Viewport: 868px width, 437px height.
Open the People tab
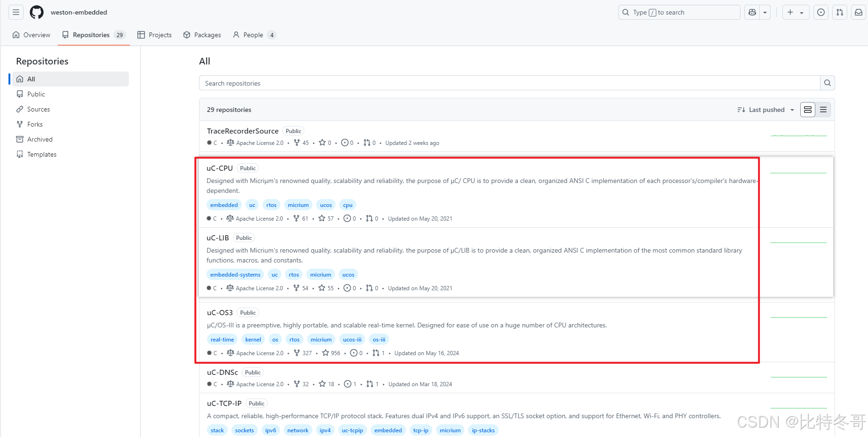tap(254, 35)
